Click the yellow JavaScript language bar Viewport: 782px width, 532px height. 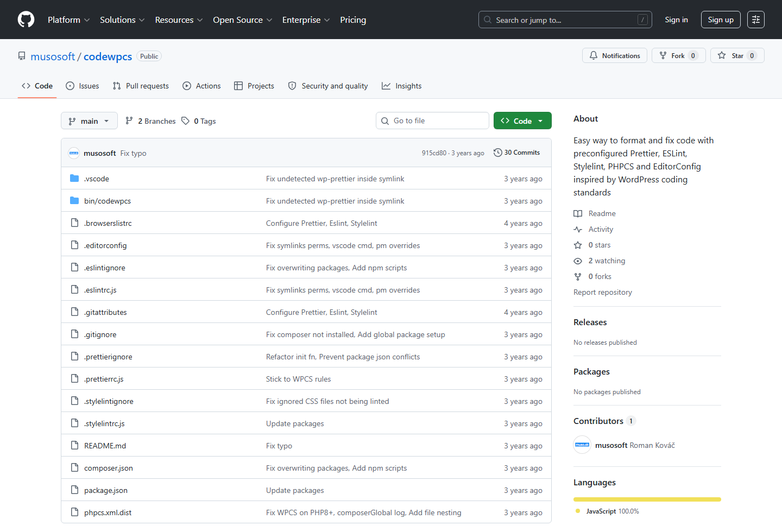[x=647, y=499]
